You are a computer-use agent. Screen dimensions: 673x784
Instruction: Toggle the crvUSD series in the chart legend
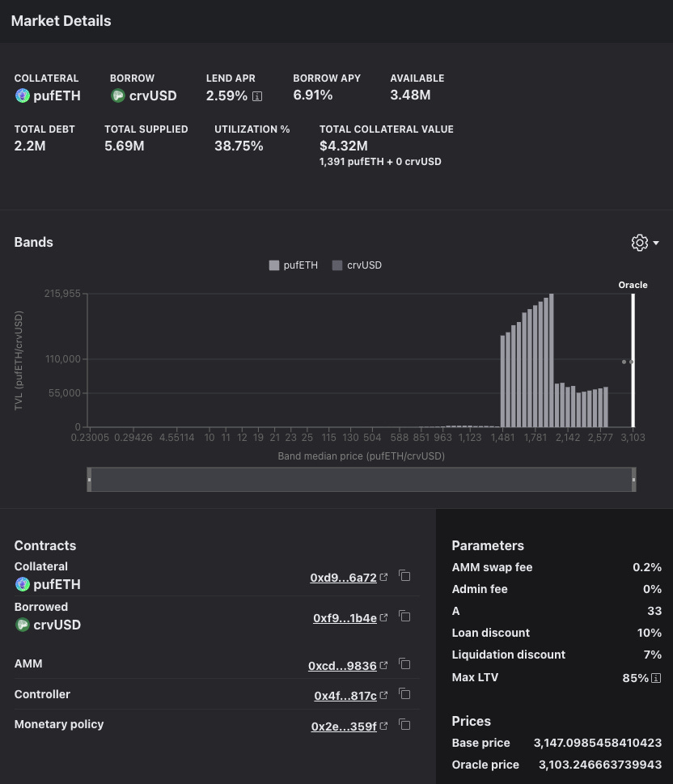357,265
